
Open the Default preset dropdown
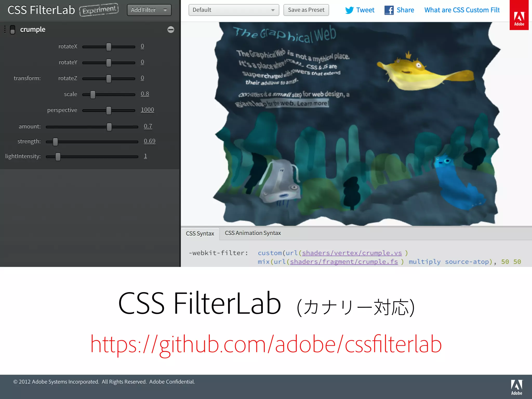pyautogui.click(x=234, y=10)
